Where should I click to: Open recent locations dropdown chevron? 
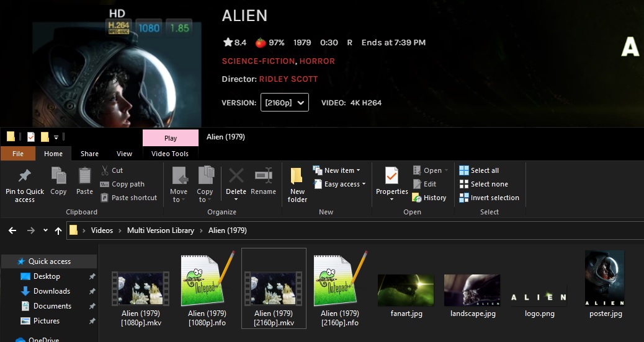45,230
